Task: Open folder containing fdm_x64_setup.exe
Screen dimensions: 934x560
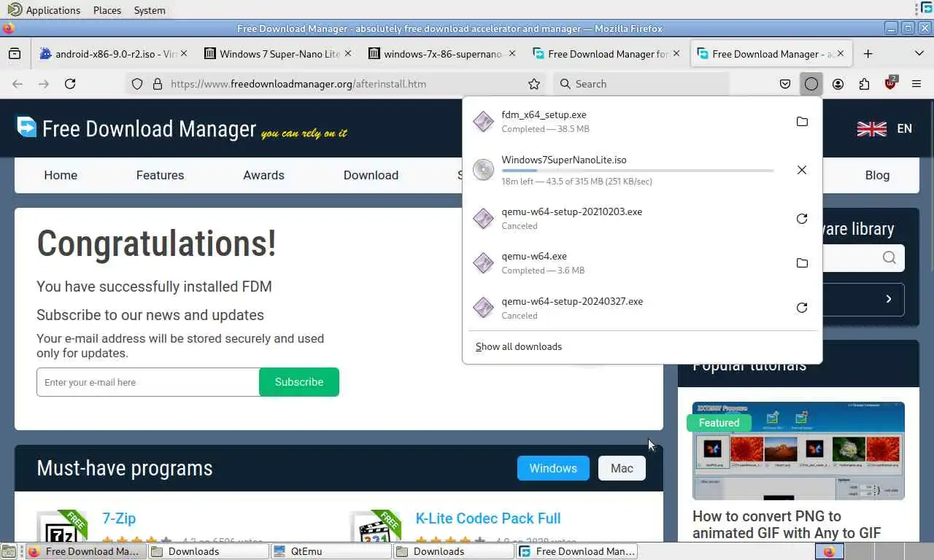Action: click(802, 122)
